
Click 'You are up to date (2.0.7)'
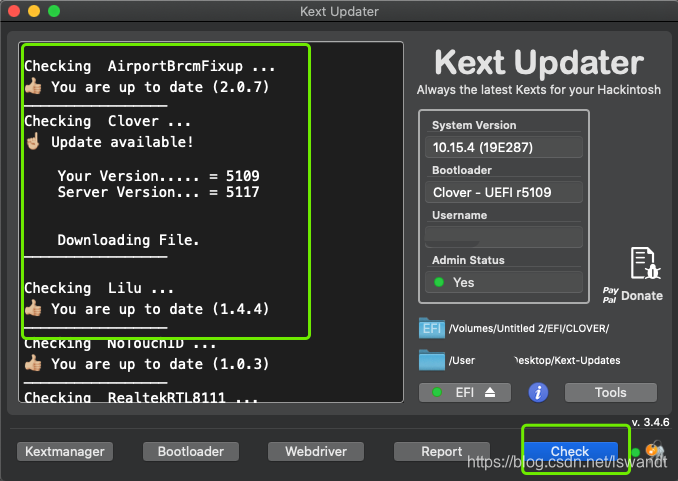160,87
